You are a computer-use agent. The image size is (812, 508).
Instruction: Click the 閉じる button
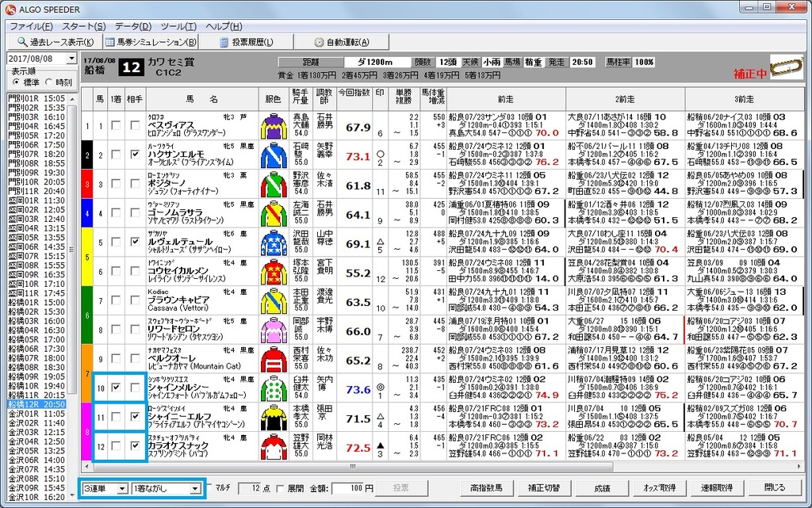tap(774, 488)
